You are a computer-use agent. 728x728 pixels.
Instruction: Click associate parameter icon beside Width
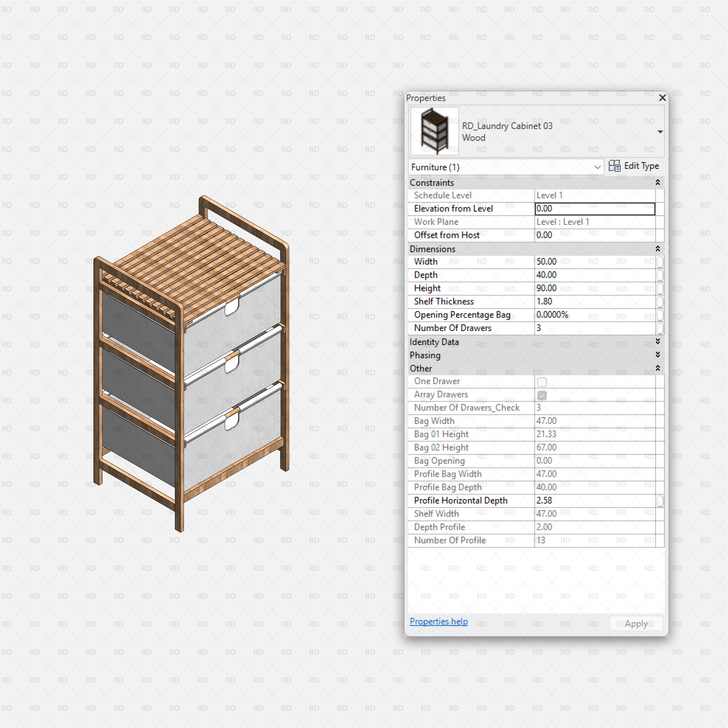coord(660,261)
